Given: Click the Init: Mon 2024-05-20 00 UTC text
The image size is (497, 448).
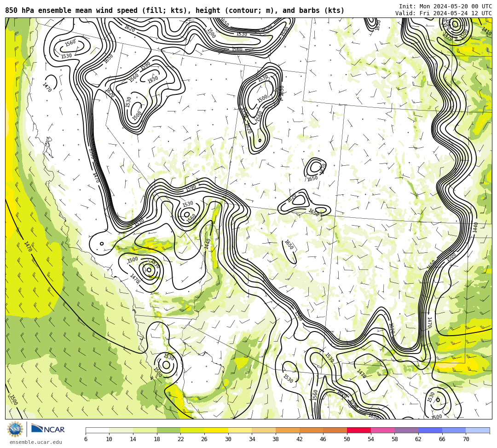Looking at the screenshot, I should (445, 6).
